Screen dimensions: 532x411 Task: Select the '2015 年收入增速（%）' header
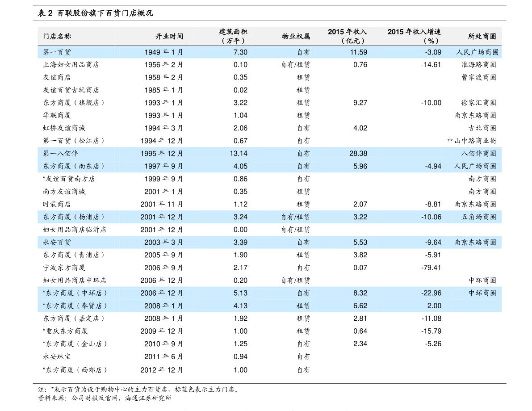point(414,36)
